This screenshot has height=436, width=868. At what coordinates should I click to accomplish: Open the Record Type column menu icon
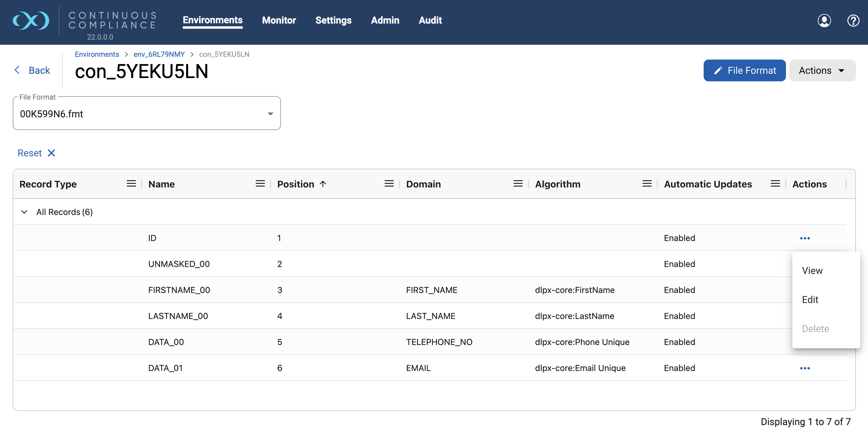[x=131, y=184]
